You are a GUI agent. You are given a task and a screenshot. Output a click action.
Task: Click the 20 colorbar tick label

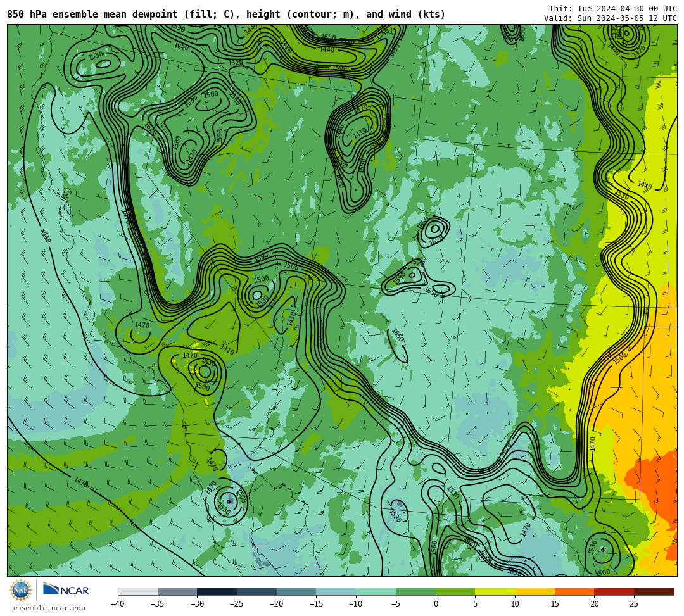tap(595, 604)
